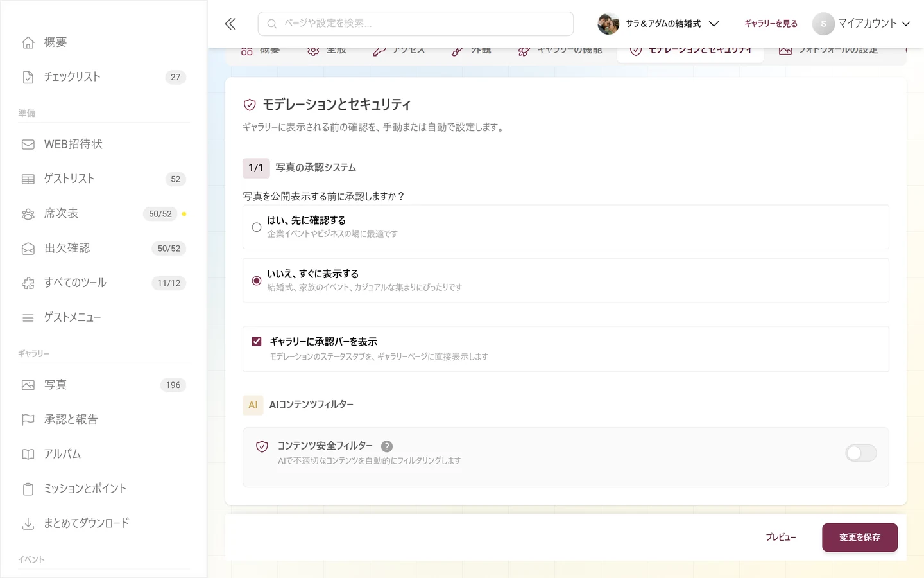Click the envelope icon for WEB招待状

pyautogui.click(x=28, y=144)
